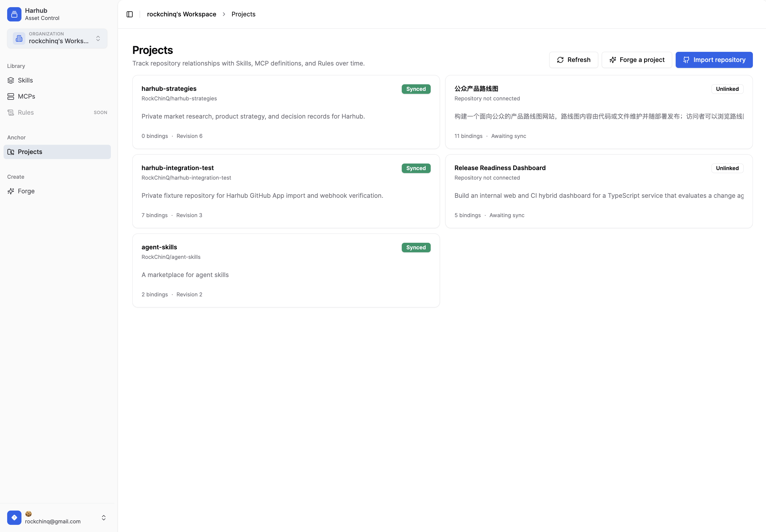
Task: Go to rockchinq's Workspace breadcrumb
Action: (182, 14)
